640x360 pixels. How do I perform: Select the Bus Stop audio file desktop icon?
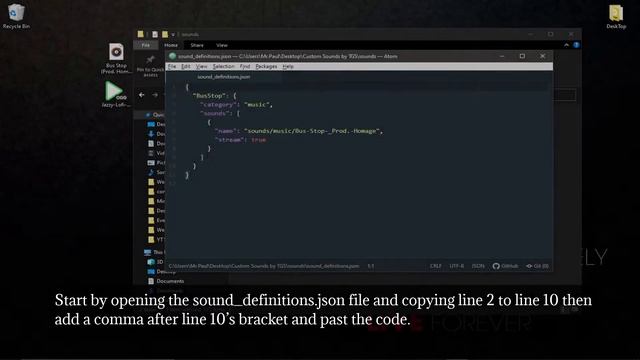coord(116,58)
